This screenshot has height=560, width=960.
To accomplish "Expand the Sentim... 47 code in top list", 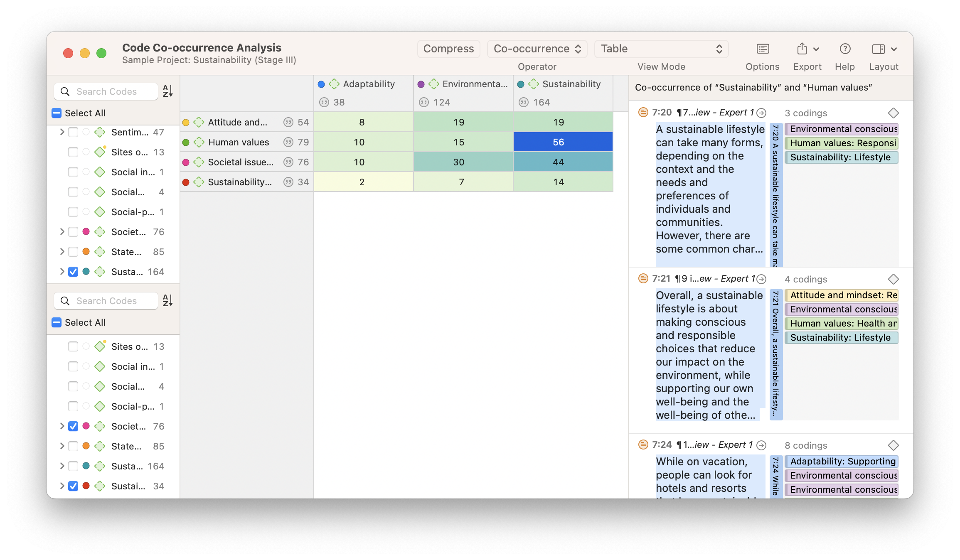I will tap(62, 132).
